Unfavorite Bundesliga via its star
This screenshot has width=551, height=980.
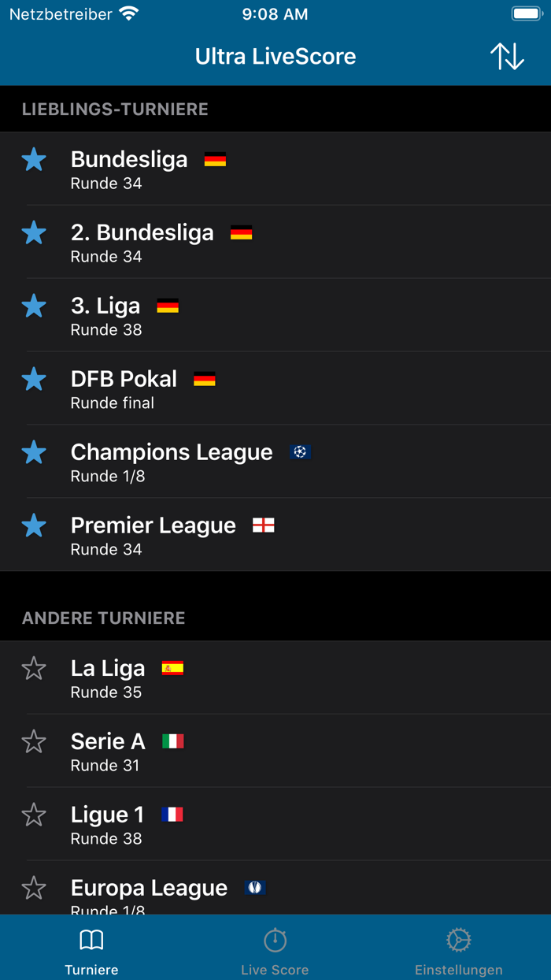click(x=34, y=159)
